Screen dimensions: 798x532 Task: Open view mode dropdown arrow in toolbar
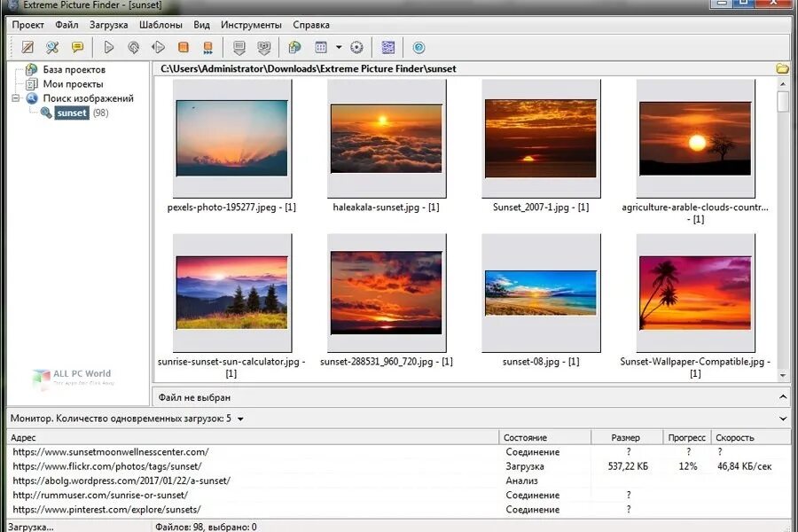click(339, 47)
